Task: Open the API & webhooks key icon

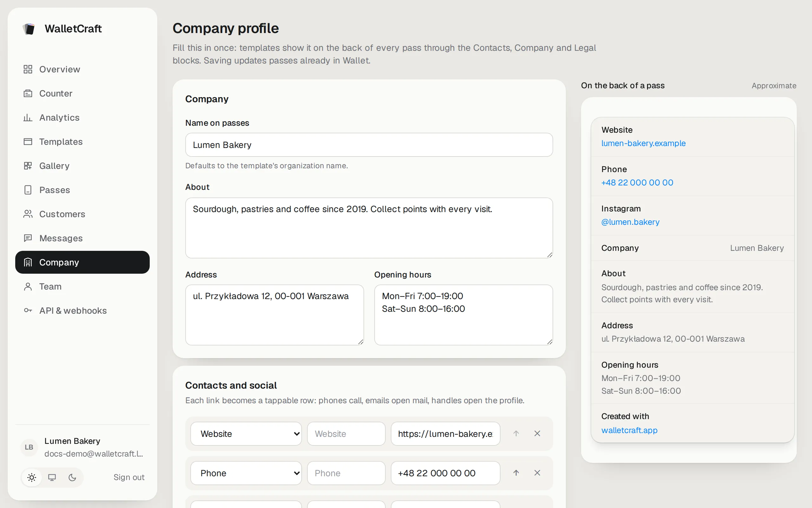Action: [x=28, y=311]
